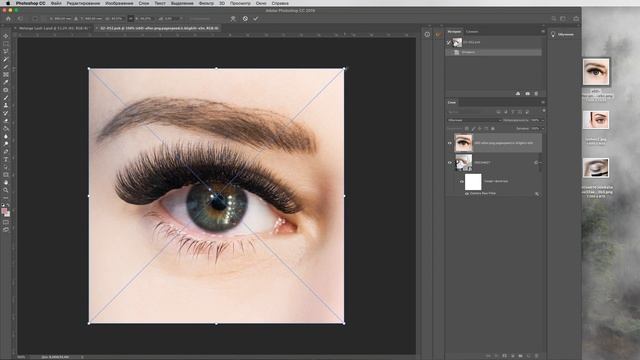Toggle the reference point checkbox in options bar
Viewport: 640px width, 360px height.
(x=35, y=19)
